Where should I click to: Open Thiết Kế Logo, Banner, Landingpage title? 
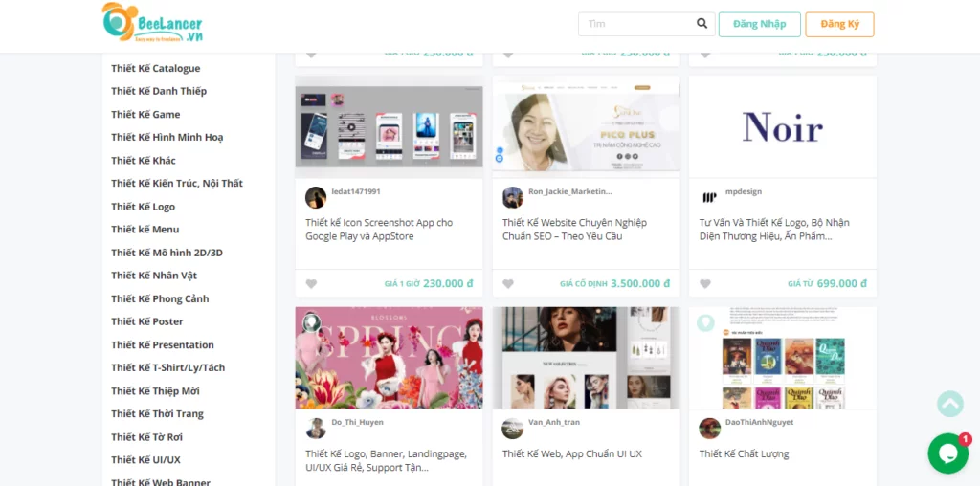pos(386,460)
